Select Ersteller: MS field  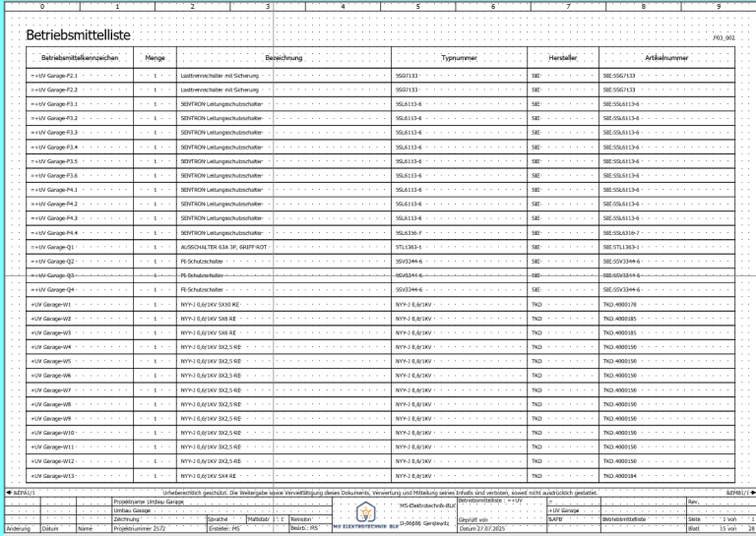click(x=224, y=528)
